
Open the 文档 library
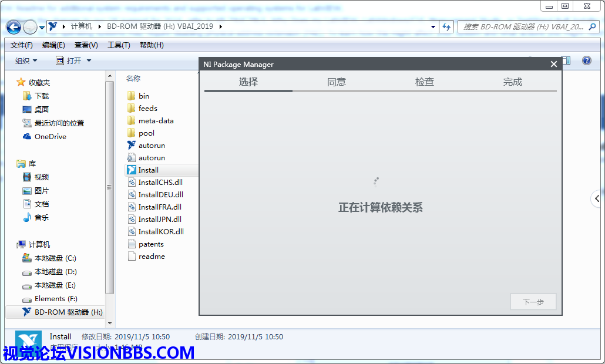[36, 204]
